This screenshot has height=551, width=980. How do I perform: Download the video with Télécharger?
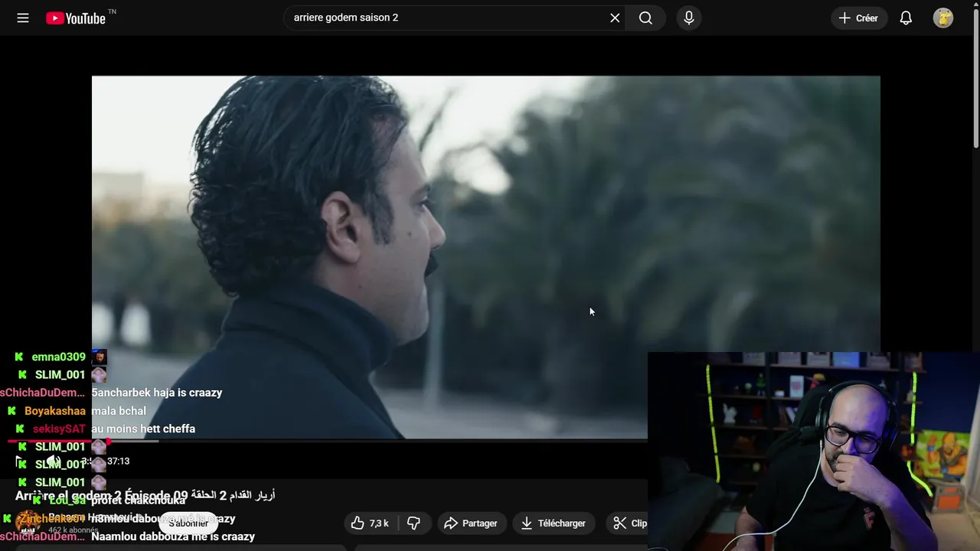(x=553, y=523)
